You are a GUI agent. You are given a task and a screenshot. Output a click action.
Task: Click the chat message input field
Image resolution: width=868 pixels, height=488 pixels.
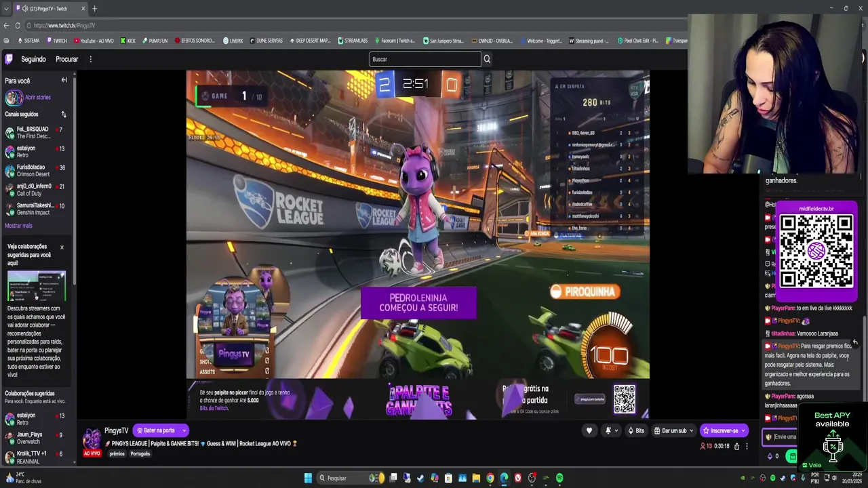[x=781, y=437]
